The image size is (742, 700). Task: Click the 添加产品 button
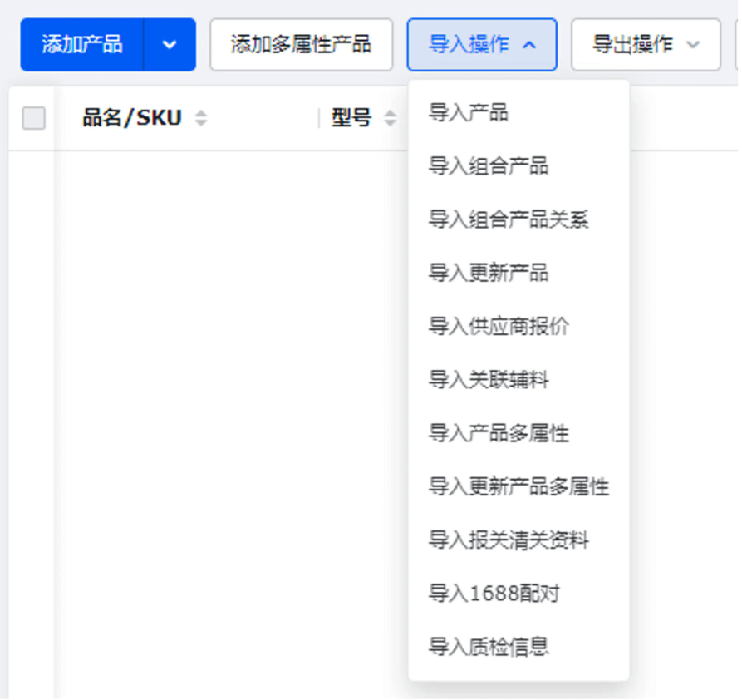82,45
